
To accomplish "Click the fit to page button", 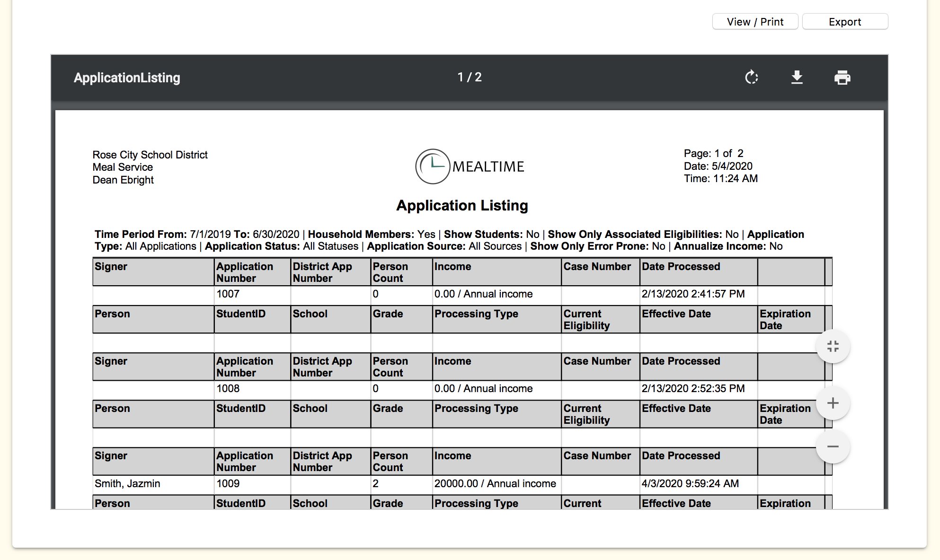I will tap(833, 346).
